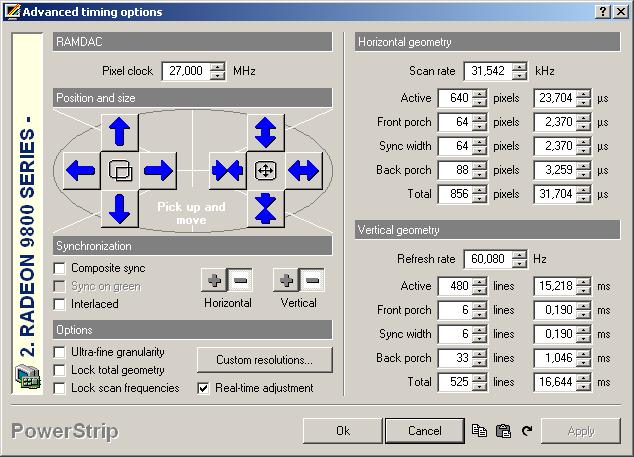Toggle the Sync on green checkbox
This screenshot has height=457, width=634.
coord(59,286)
